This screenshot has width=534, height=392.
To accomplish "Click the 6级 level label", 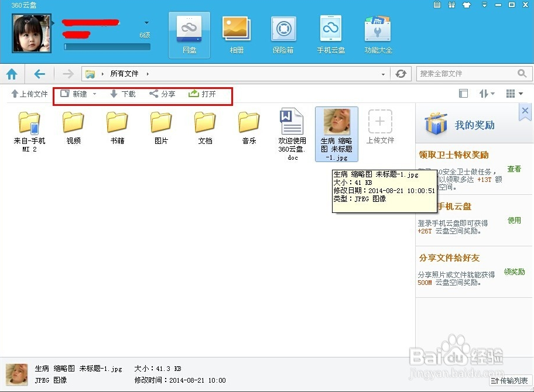I will click(x=145, y=35).
